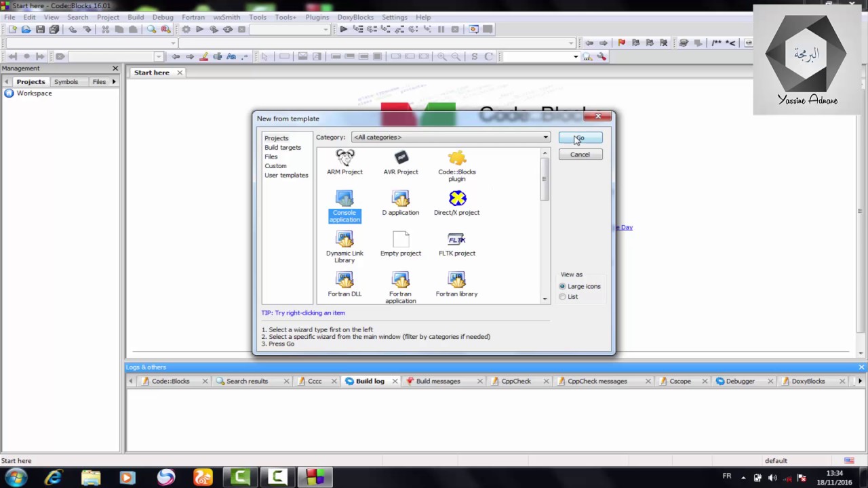This screenshot has height=488, width=868.
Task: Click the Undo toolbar icon
Action: click(73, 29)
